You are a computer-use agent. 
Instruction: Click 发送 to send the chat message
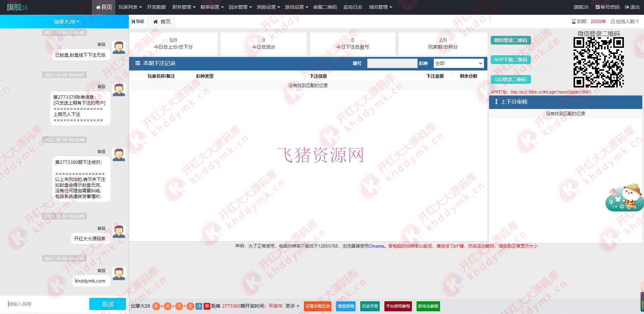pyautogui.click(x=107, y=304)
